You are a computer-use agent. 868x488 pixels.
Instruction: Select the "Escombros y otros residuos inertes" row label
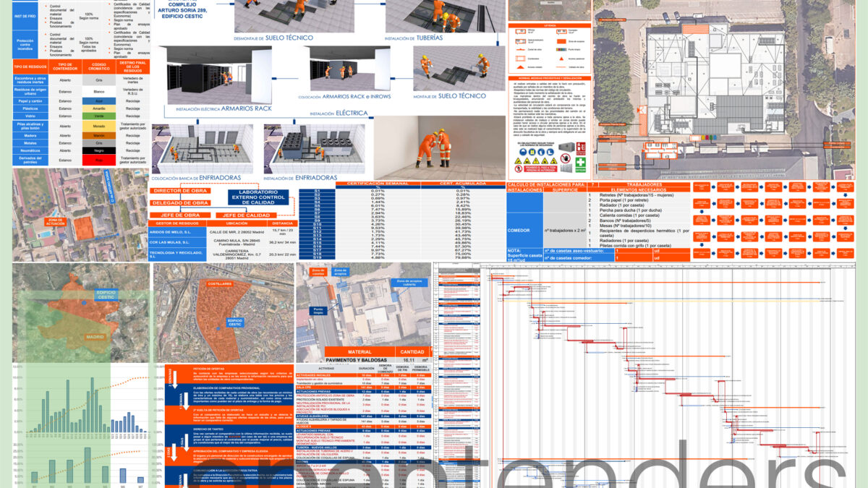(x=30, y=80)
